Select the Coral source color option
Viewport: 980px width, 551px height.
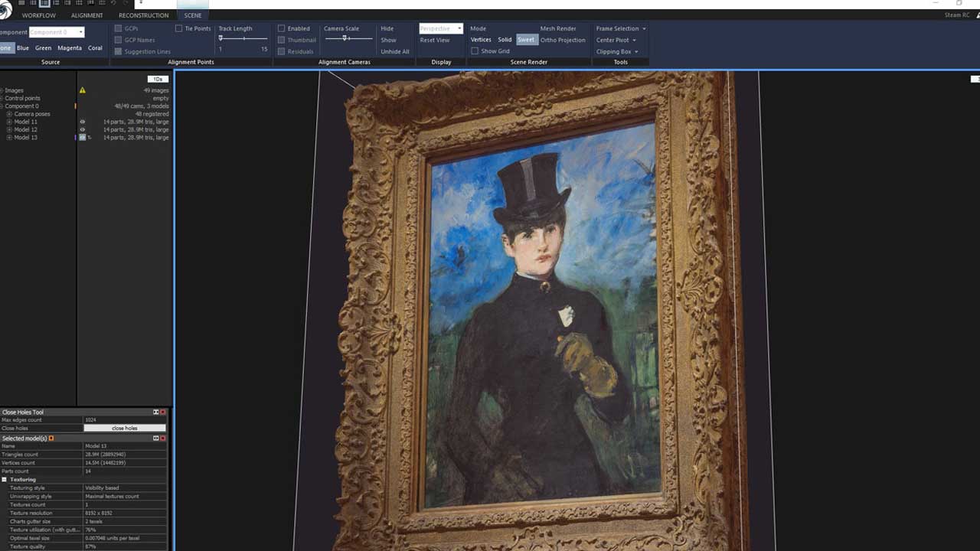[95, 47]
